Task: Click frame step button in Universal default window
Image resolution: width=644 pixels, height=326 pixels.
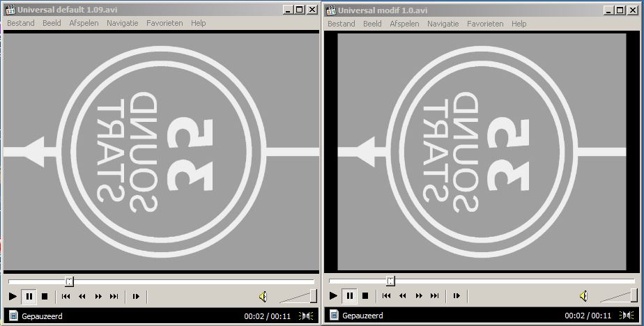Action: pyautogui.click(x=136, y=296)
